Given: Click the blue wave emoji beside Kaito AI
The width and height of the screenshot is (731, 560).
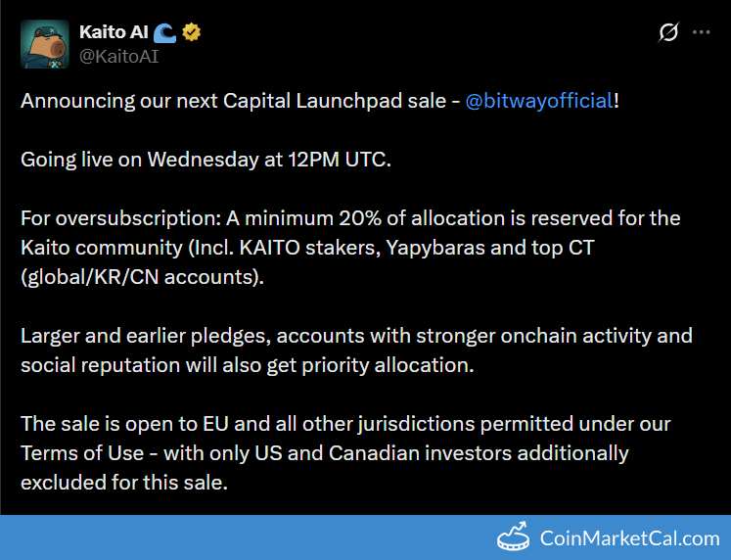Looking at the screenshot, I should click(x=163, y=32).
